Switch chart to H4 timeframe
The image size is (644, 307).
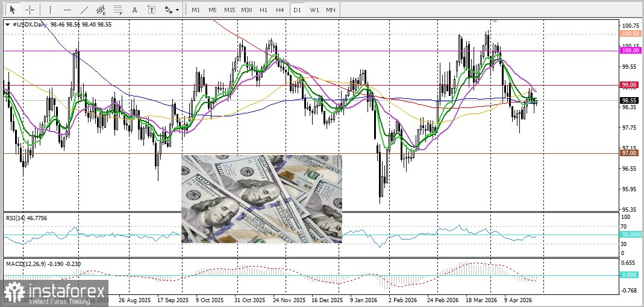pyautogui.click(x=280, y=10)
